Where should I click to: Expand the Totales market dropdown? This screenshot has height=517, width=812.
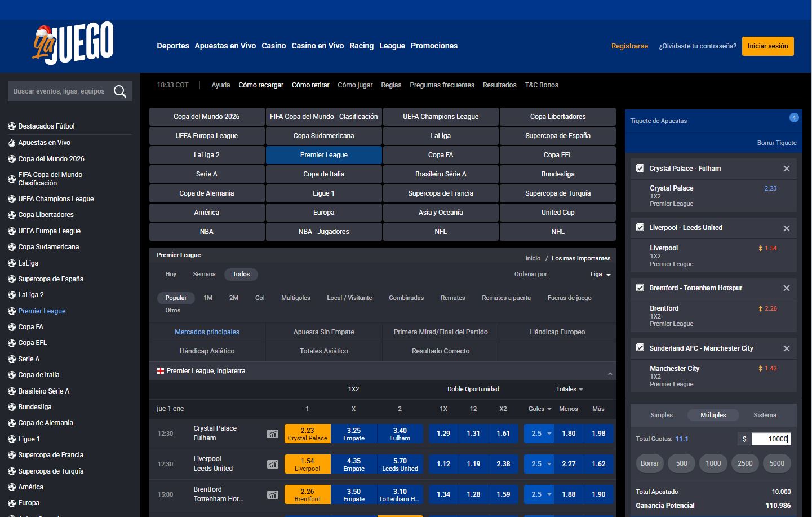(x=569, y=389)
